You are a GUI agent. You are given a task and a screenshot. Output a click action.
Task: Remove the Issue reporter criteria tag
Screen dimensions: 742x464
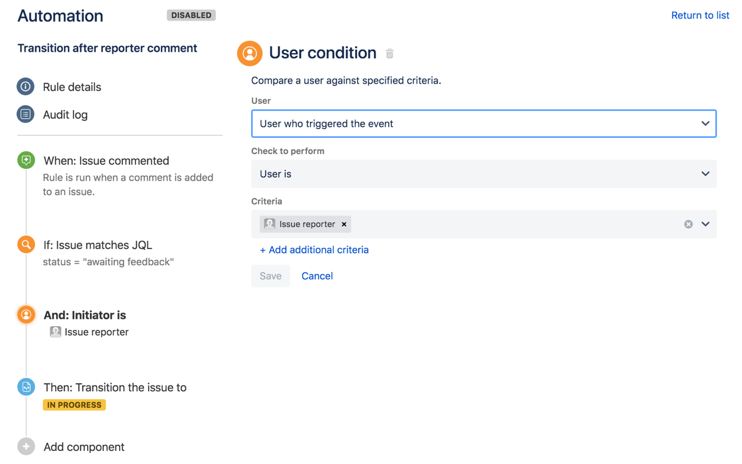tap(344, 224)
